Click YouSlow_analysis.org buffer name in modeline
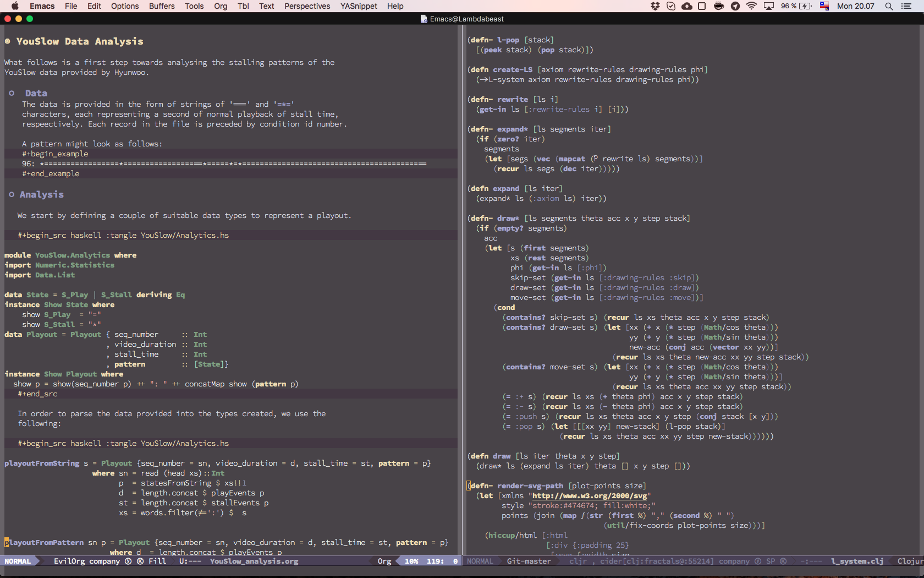Screen dimensions: 924x578 (x=254, y=561)
